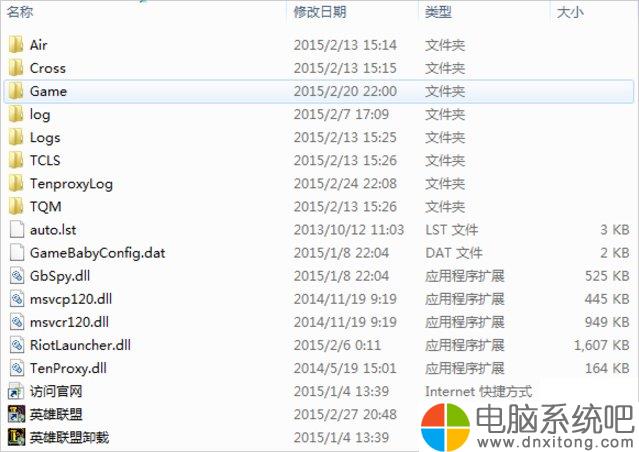Screen dimensions: 639x452
Task: Select the GbSpy.dll file icon
Action: [16, 276]
